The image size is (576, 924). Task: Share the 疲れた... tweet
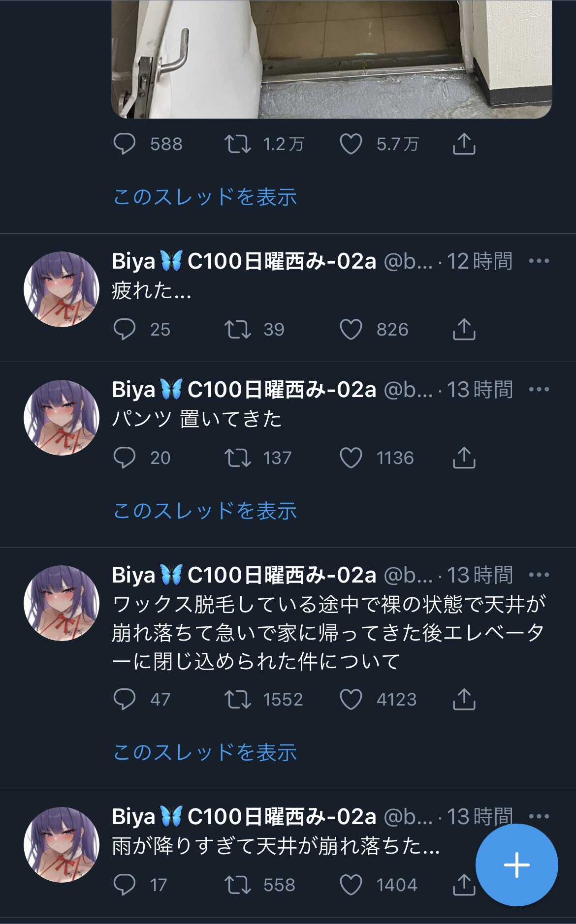tap(464, 329)
